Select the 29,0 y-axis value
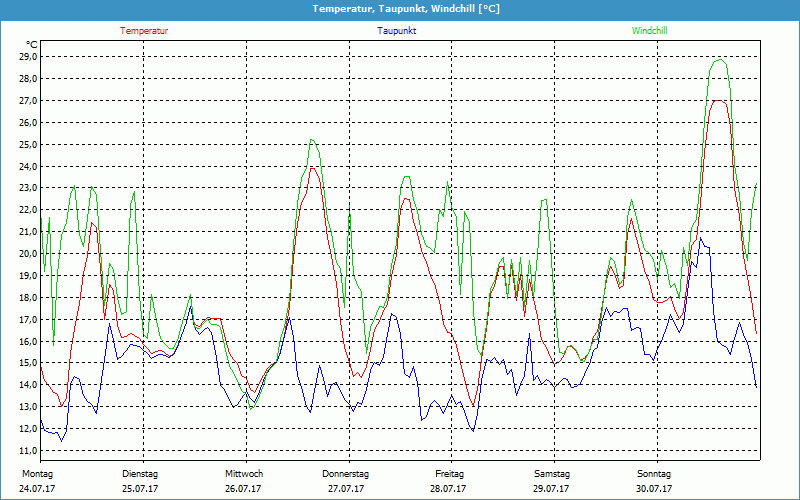The width and height of the screenshot is (800, 500). (x=28, y=57)
